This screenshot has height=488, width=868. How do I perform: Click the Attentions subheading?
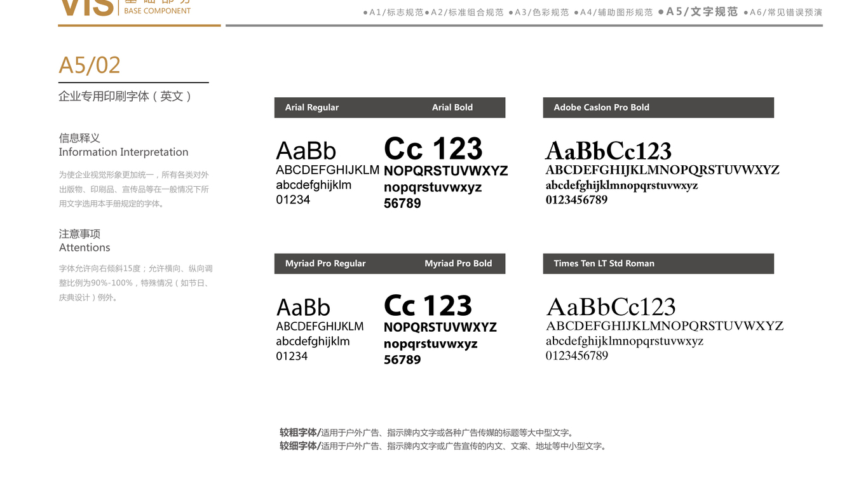(85, 248)
